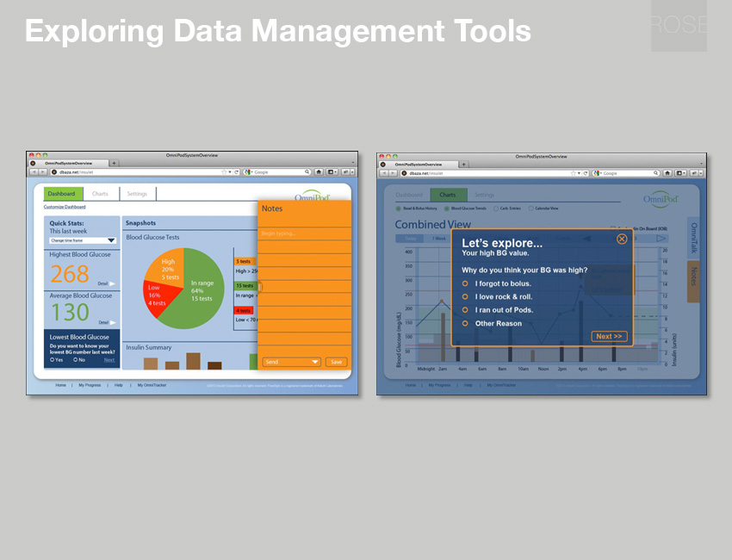Open Notes side tab in right window
The width and height of the screenshot is (732, 560).
point(694,281)
